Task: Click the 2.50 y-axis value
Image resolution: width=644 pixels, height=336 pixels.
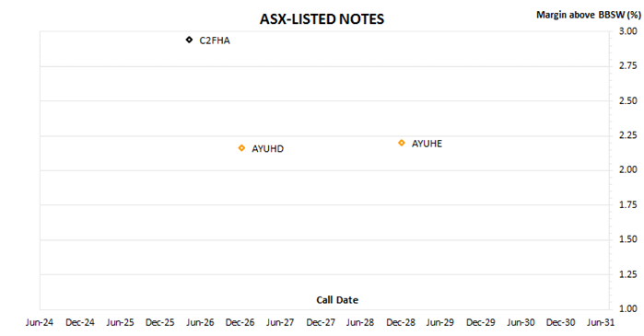Action: pyautogui.click(x=628, y=100)
